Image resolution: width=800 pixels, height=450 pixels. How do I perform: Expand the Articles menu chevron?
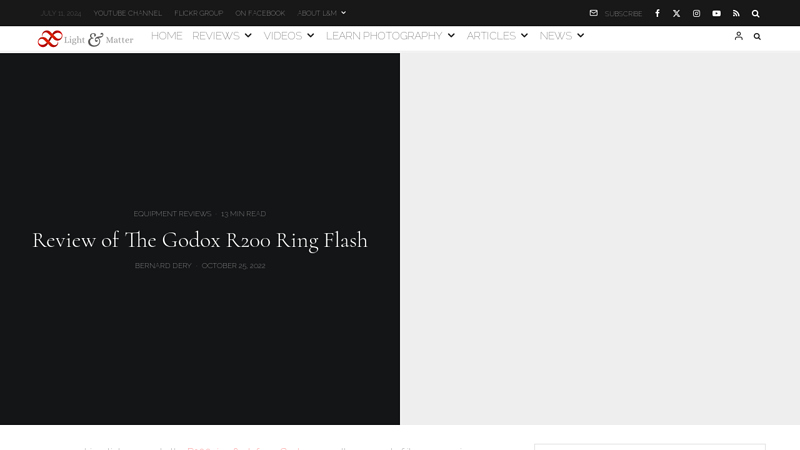coord(524,36)
